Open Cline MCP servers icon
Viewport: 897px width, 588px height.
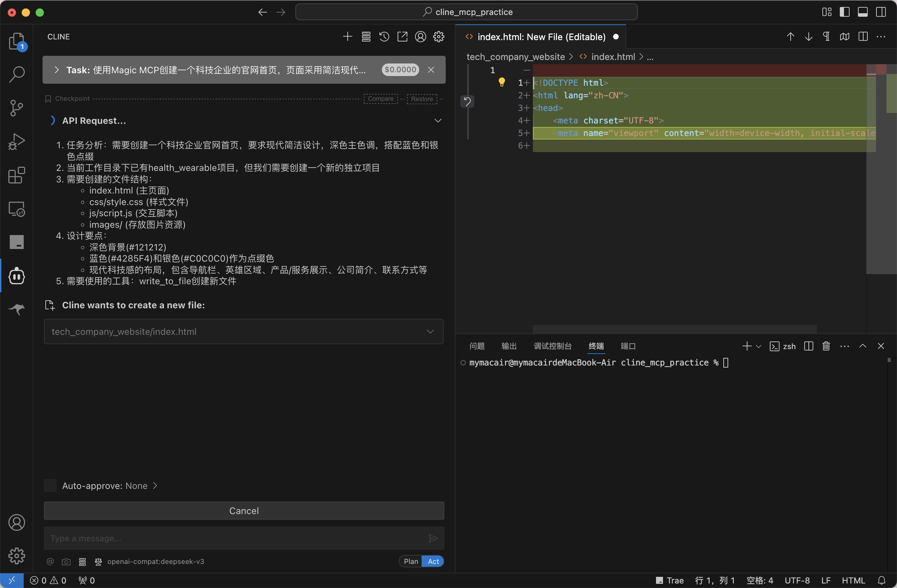[366, 37]
